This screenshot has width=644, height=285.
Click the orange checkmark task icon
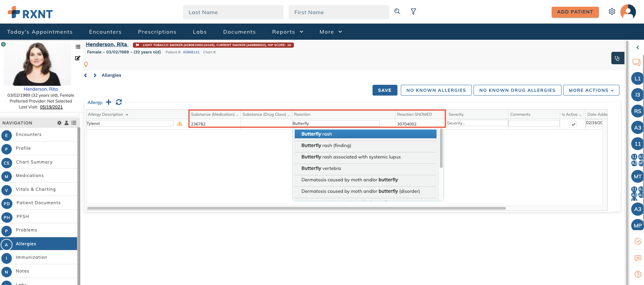pos(638,241)
